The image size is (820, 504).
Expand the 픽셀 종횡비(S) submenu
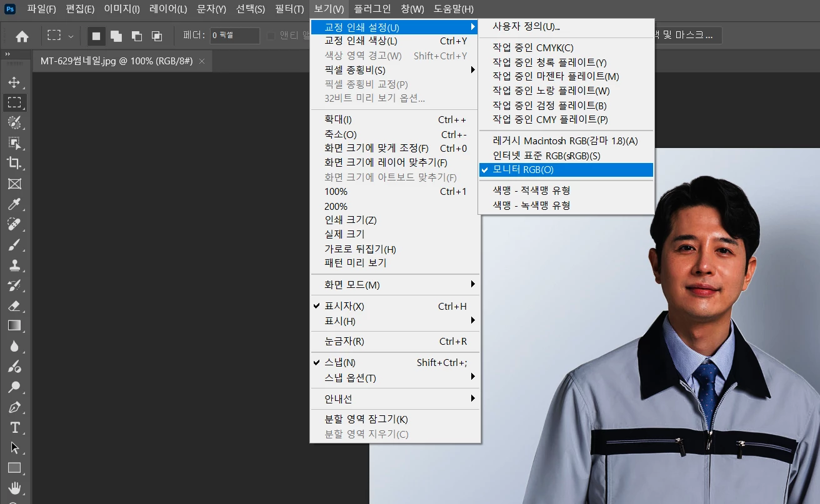click(x=396, y=70)
